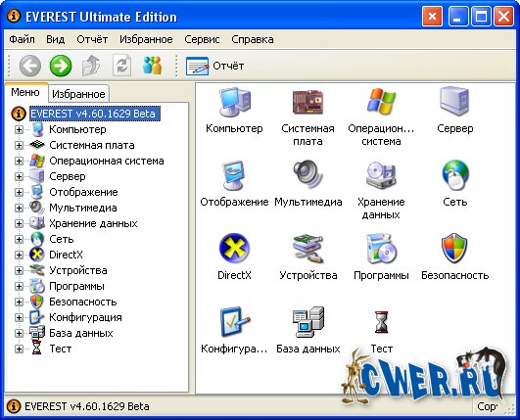520x420 pixels.
Task: Open the База данных icon in right pane
Action: (308, 322)
